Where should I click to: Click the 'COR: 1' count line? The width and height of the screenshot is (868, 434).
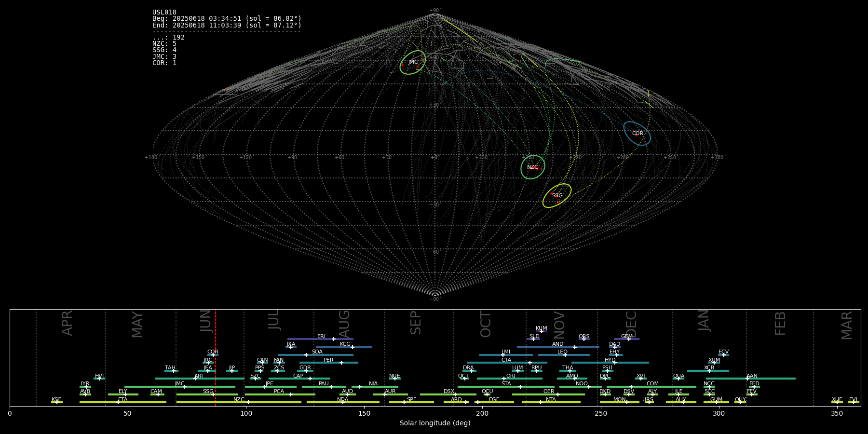pos(164,63)
